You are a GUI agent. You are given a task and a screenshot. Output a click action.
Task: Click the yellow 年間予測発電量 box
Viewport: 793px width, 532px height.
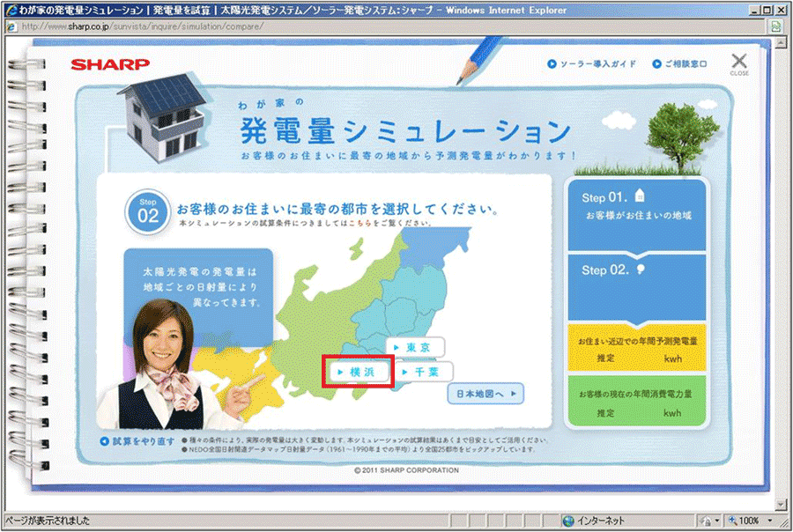[x=637, y=349]
